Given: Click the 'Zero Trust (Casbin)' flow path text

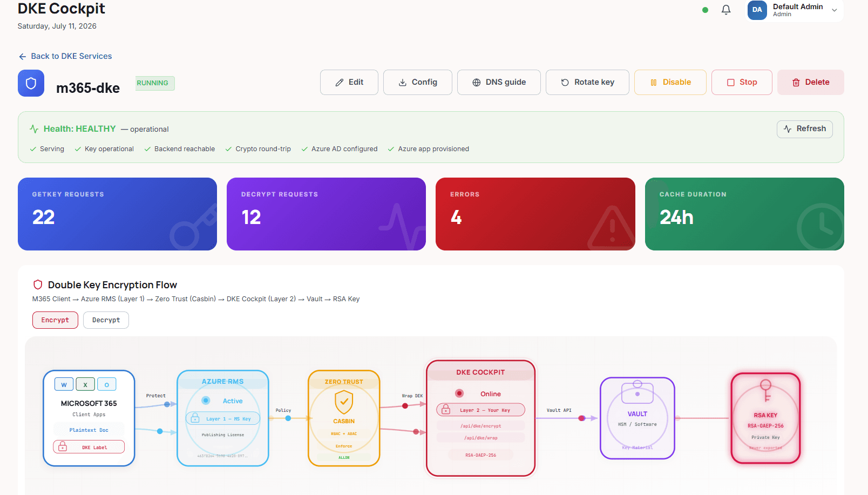Looking at the screenshot, I should [185, 299].
